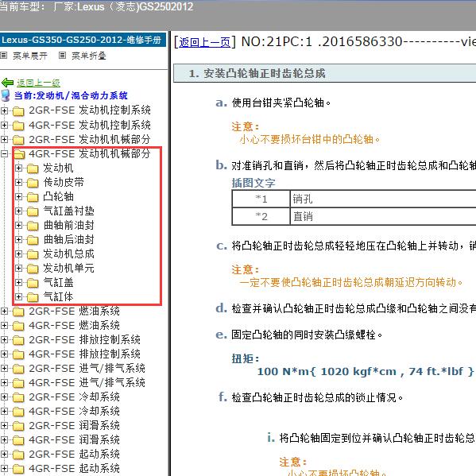The height and width of the screenshot is (476, 476).
Task: Open the 曲轴后油封 tree item
Action: [68, 239]
